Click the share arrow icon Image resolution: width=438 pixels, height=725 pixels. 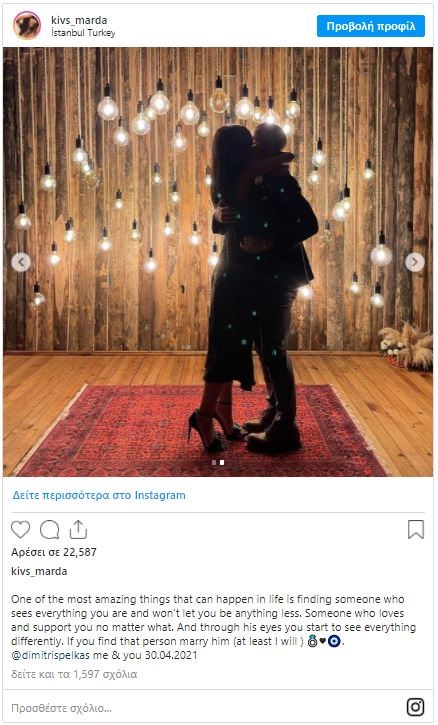[x=78, y=529]
